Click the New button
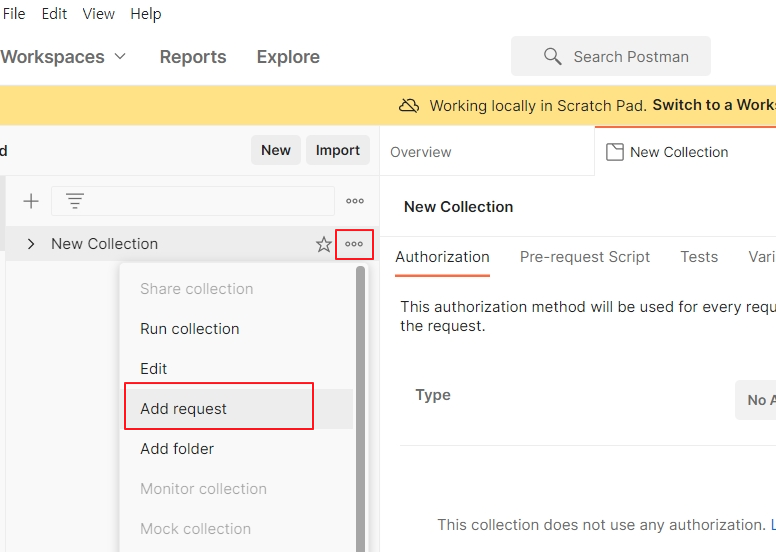Image resolution: width=776 pixels, height=552 pixels. pos(276,150)
